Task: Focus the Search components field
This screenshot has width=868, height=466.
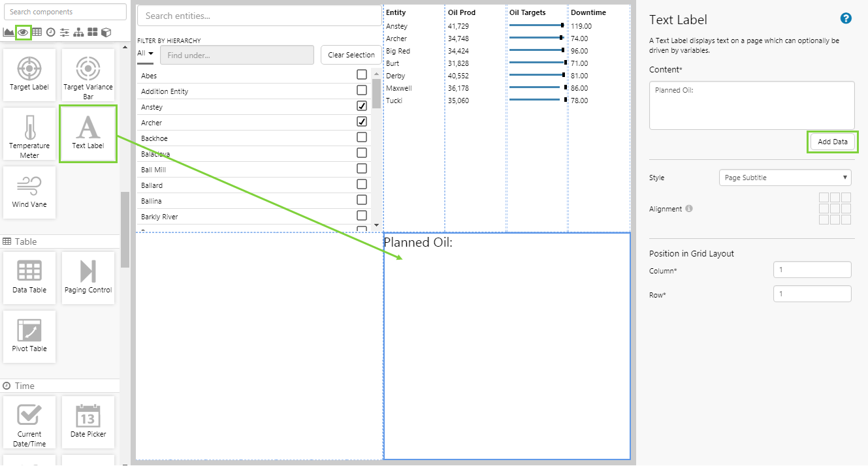Action: 65,12
